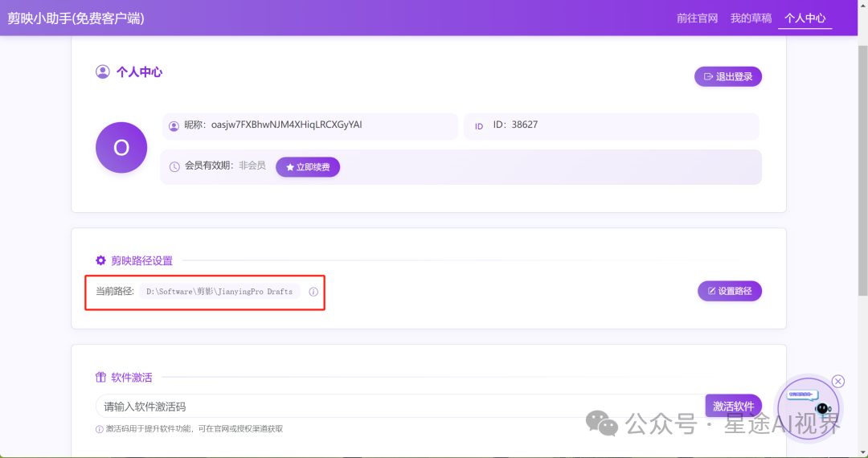Viewport: 868px width, 458px height.
Task: Click the profile icon beside 个人中心 heading
Action: coord(102,72)
